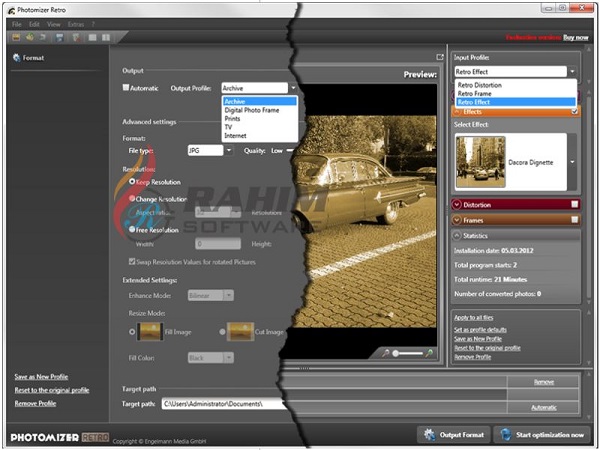Click the Buy now link
This screenshot has width=600, height=450.
(x=575, y=37)
